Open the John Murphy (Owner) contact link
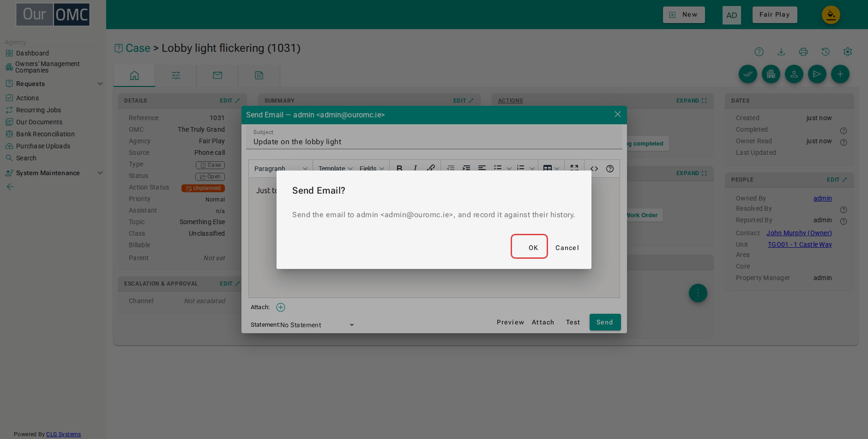 [799, 233]
